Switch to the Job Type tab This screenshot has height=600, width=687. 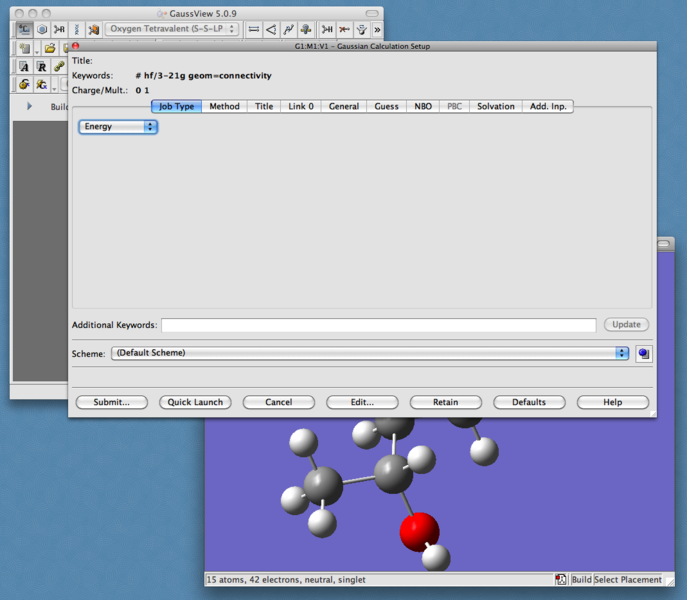coord(176,107)
